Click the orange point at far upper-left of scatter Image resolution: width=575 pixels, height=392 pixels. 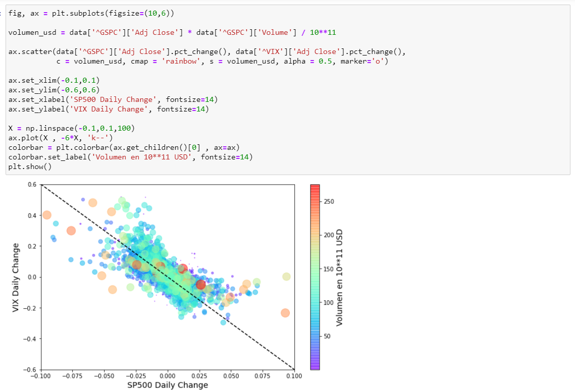(x=47, y=215)
